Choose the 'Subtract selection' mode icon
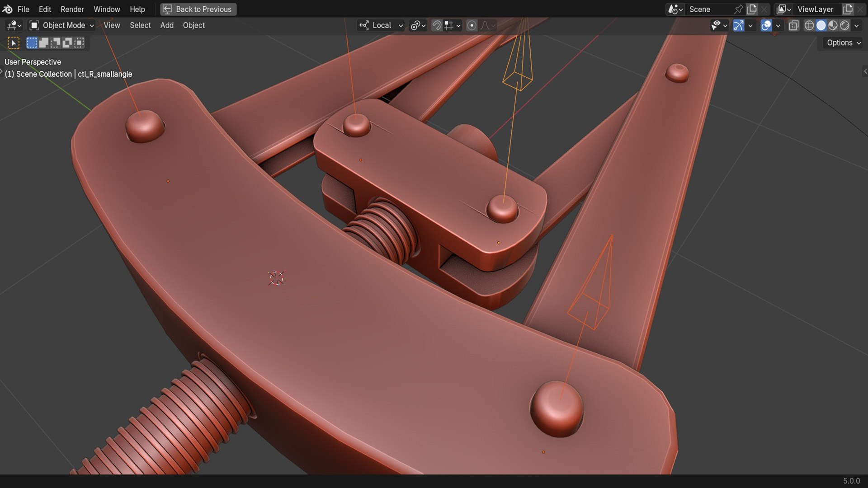 point(56,43)
